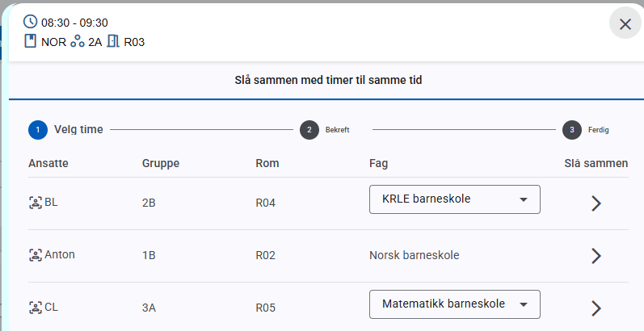Click the employee icon beside CL
This screenshot has width=644, height=331.
36,308
